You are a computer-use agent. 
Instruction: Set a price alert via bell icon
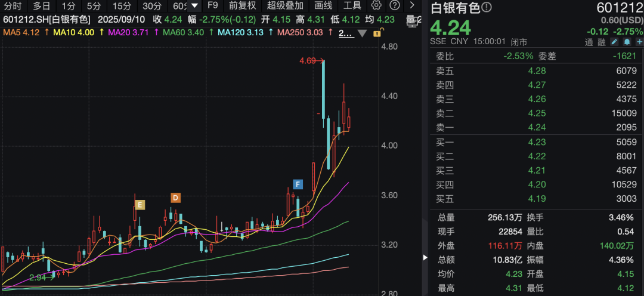coord(626,42)
